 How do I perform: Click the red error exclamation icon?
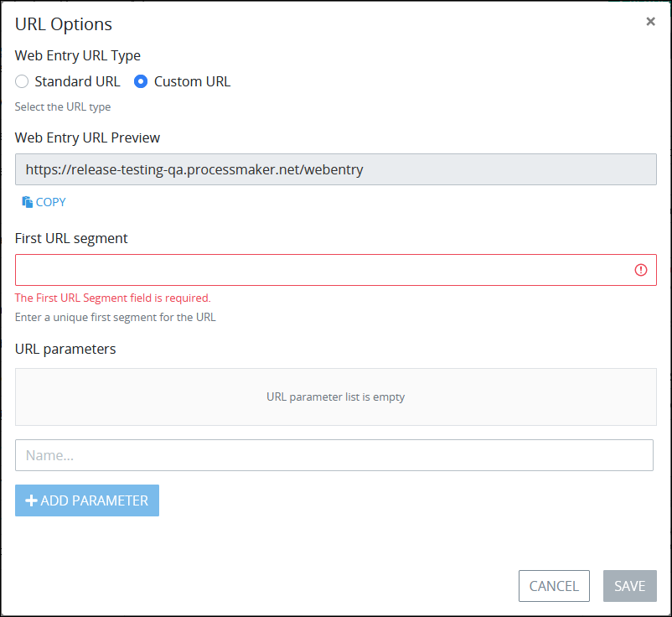click(x=641, y=270)
